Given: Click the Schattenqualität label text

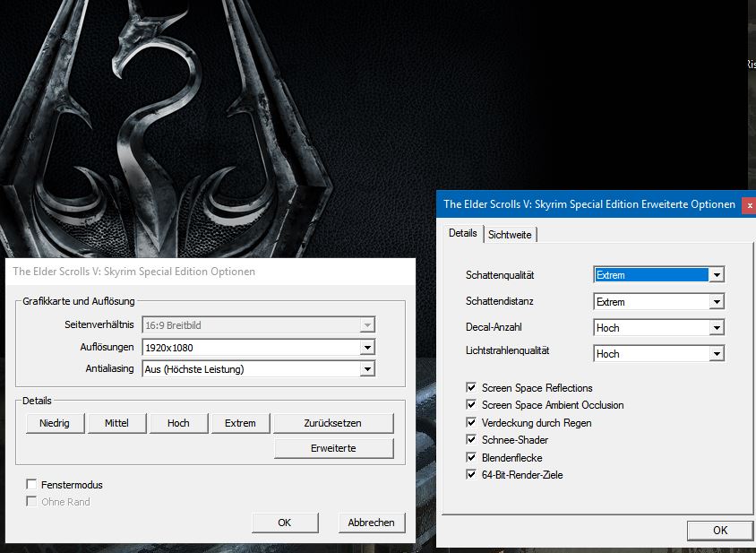Looking at the screenshot, I should [500, 275].
